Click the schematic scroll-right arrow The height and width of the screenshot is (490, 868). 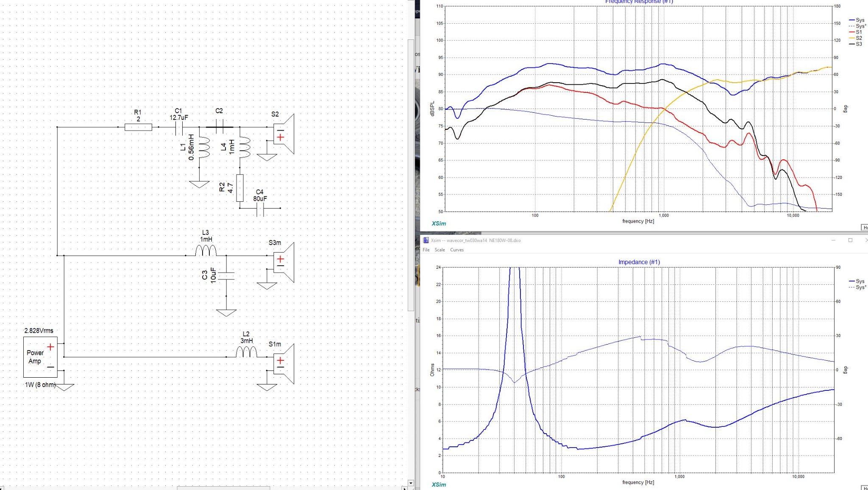[405, 488]
